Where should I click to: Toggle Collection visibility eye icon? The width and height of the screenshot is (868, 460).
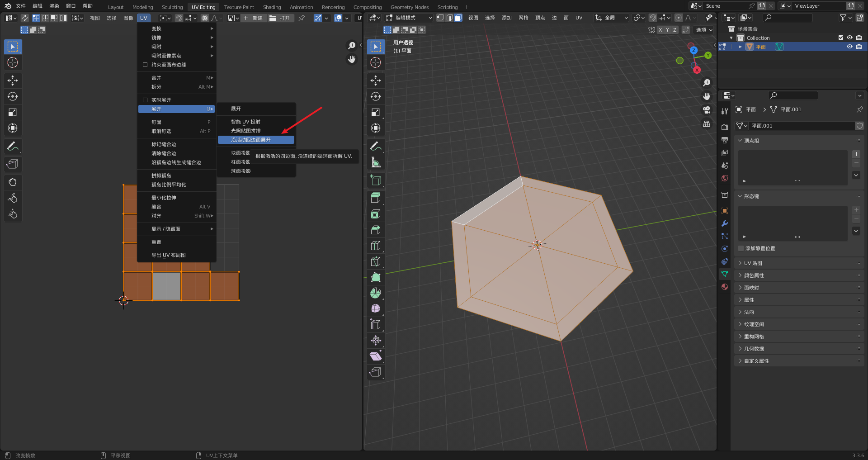tap(849, 38)
